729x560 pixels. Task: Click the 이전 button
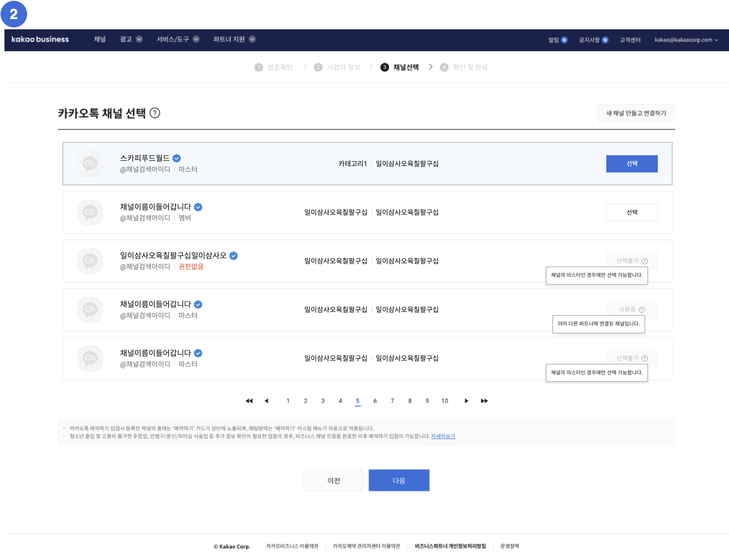click(x=333, y=480)
